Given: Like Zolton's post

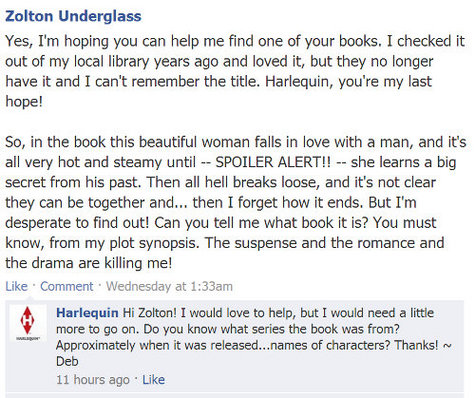Looking at the screenshot, I should pyautogui.click(x=16, y=286).
